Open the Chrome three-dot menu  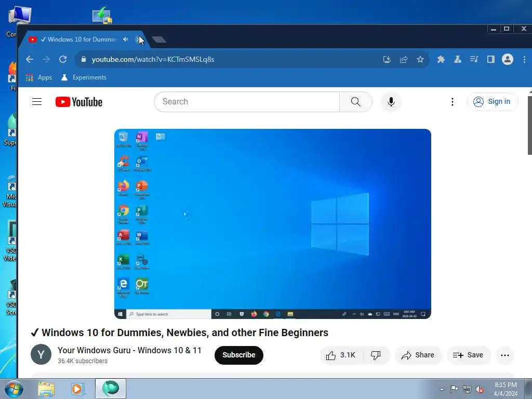coord(524,59)
